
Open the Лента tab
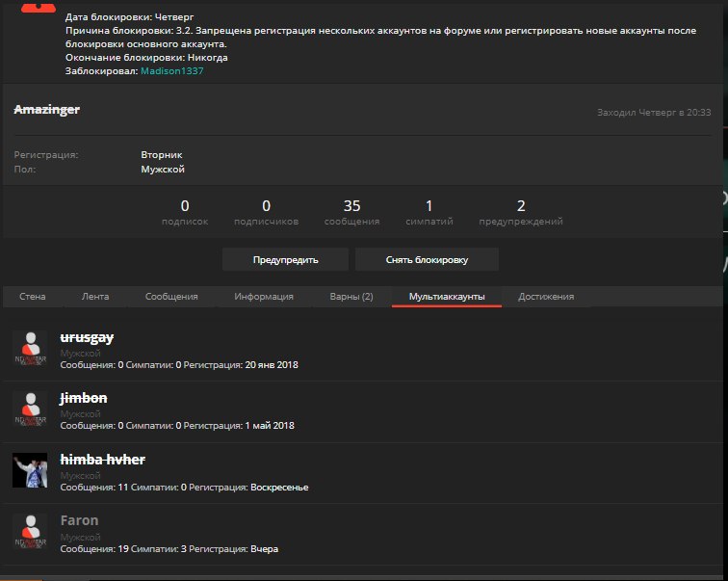tap(95, 297)
